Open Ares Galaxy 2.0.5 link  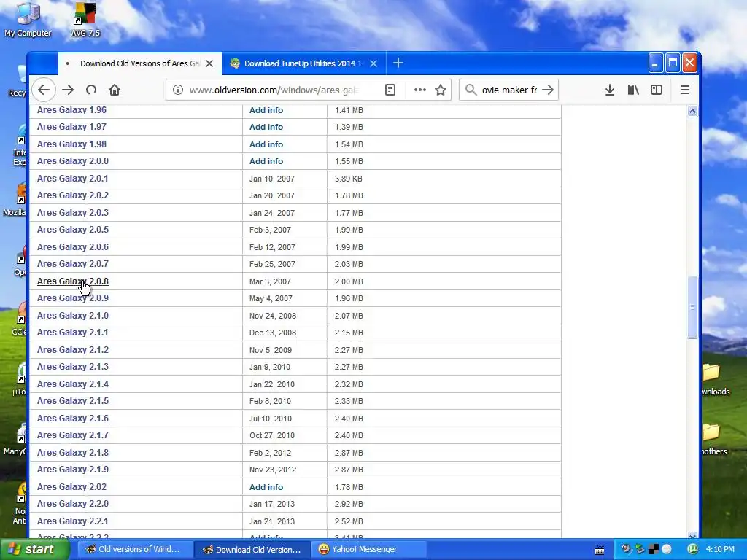[73, 230]
